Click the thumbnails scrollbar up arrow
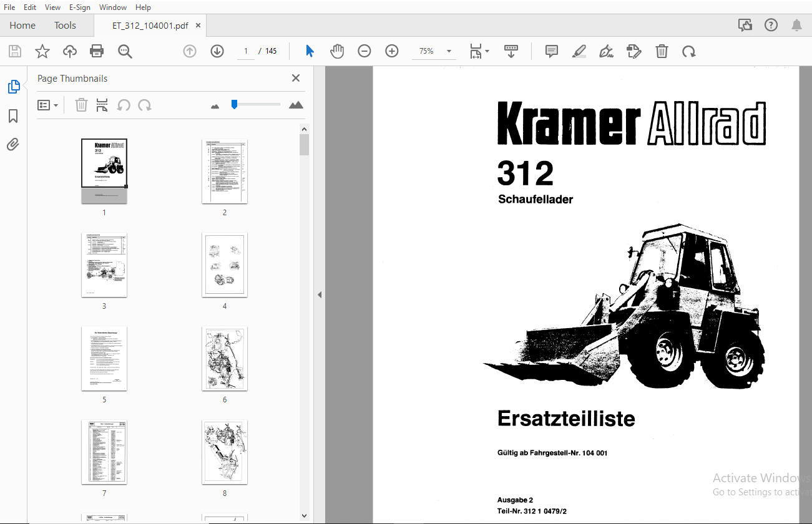The height and width of the screenshot is (524, 812). coord(304,130)
